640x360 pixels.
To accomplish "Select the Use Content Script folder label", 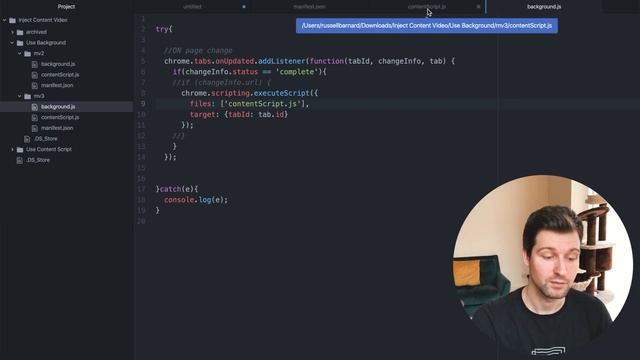I will 49,149.
